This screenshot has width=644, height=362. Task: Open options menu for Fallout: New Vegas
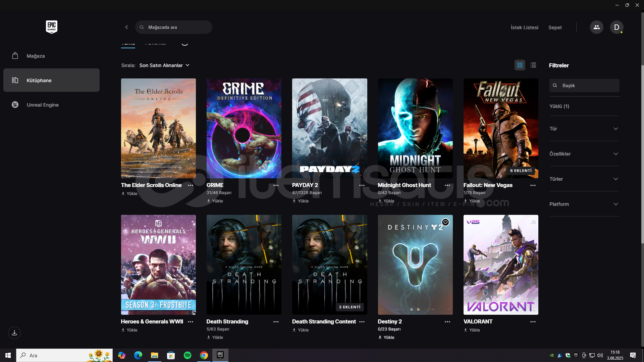533,185
